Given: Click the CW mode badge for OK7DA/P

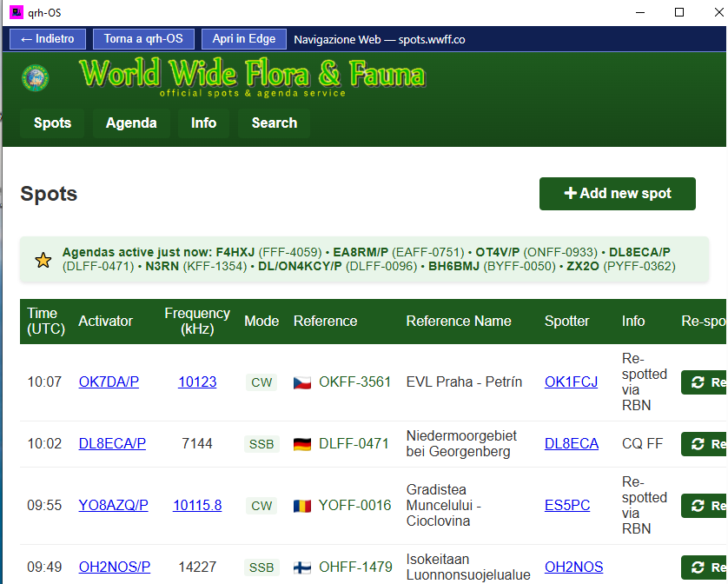Looking at the screenshot, I should (261, 382).
